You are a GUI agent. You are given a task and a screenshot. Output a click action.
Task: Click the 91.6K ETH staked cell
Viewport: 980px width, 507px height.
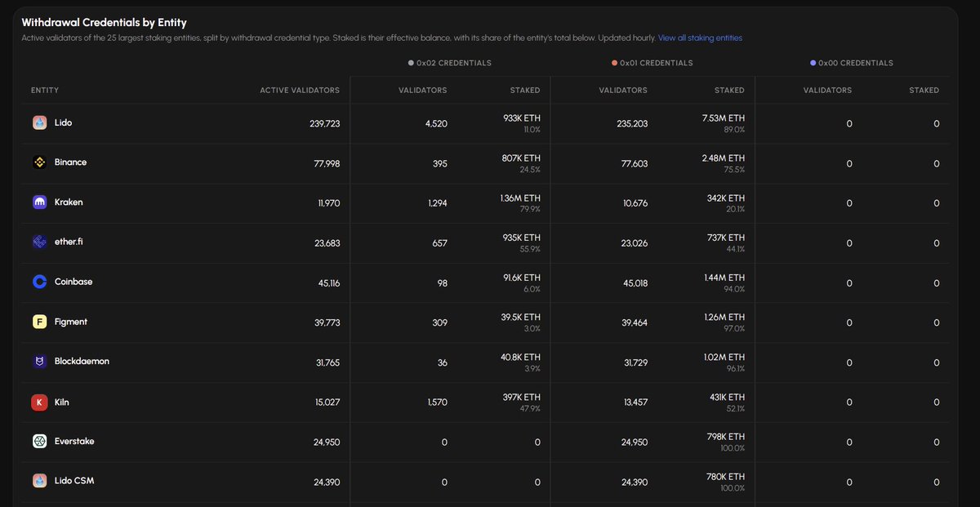click(x=521, y=278)
